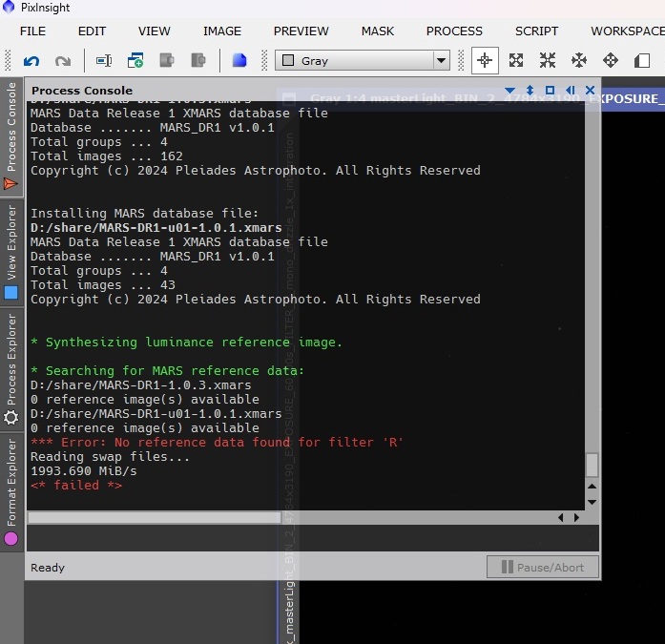This screenshot has height=644, width=665.
Task: Click the console vertical scrollbar thumb
Action: [x=592, y=465]
